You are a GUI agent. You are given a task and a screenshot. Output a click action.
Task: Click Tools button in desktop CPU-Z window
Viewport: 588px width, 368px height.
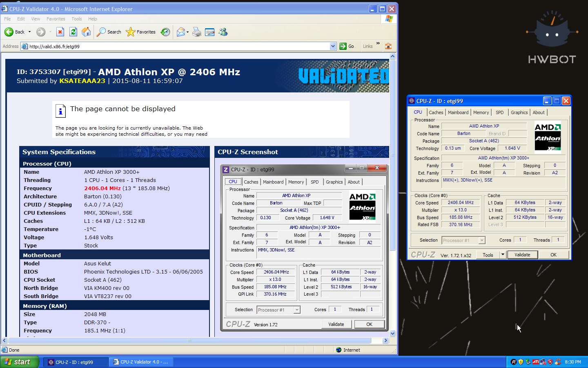click(488, 255)
